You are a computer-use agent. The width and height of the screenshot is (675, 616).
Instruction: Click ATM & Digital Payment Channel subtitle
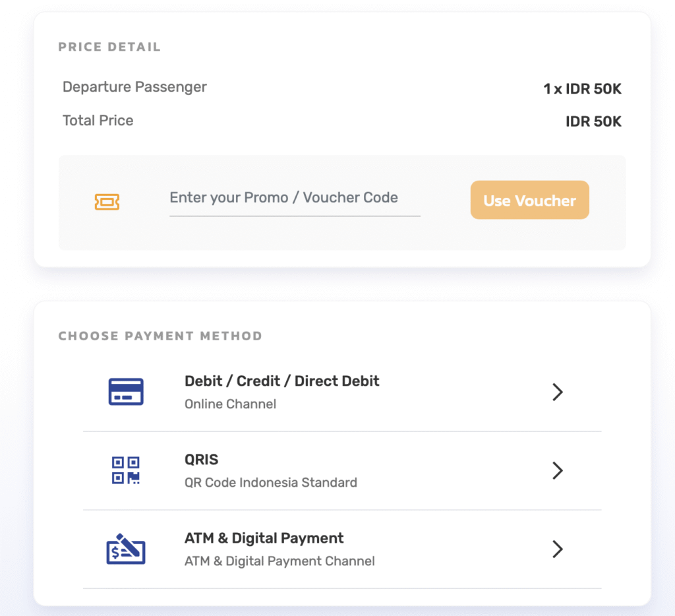(279, 561)
